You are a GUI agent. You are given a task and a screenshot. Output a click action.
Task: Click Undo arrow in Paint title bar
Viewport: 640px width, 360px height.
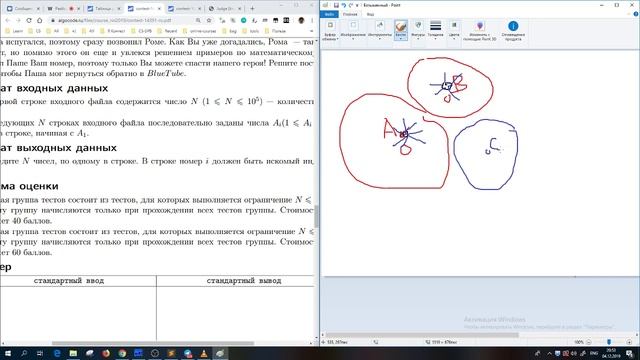(x=344, y=5)
